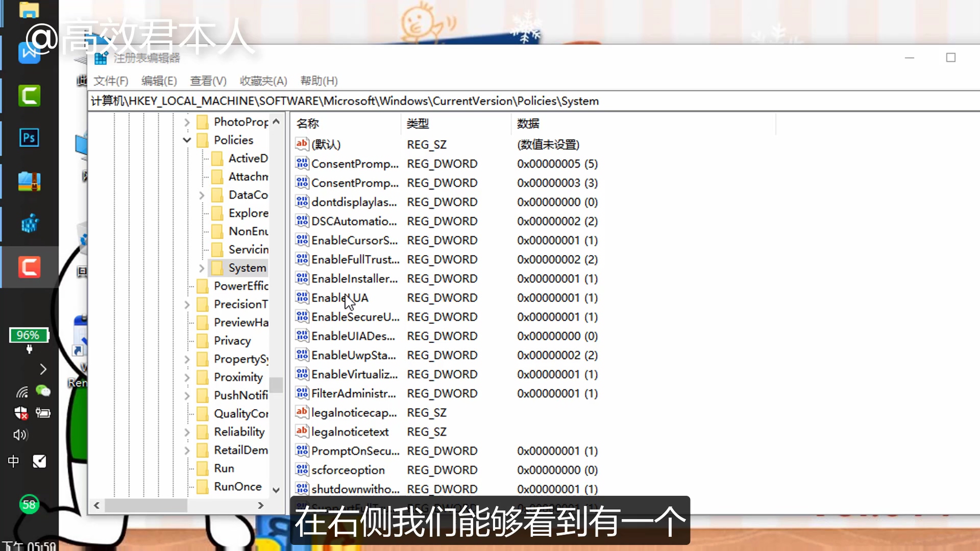Click the DWORD icon next to EnableLUA

(301, 297)
